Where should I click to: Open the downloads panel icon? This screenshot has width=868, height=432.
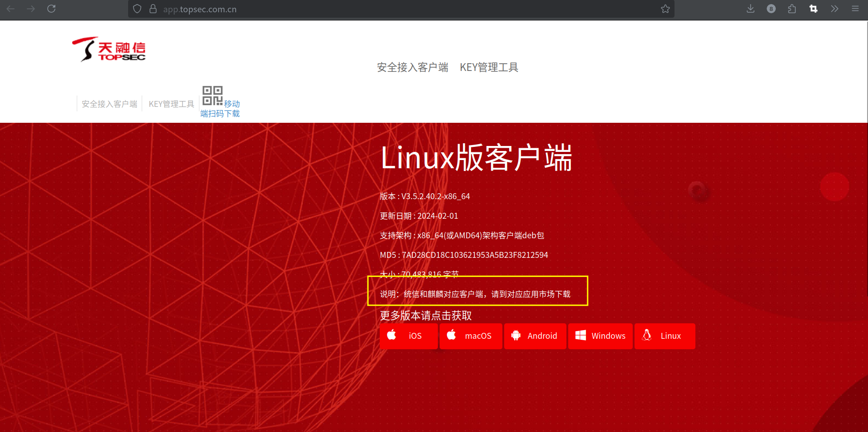750,9
